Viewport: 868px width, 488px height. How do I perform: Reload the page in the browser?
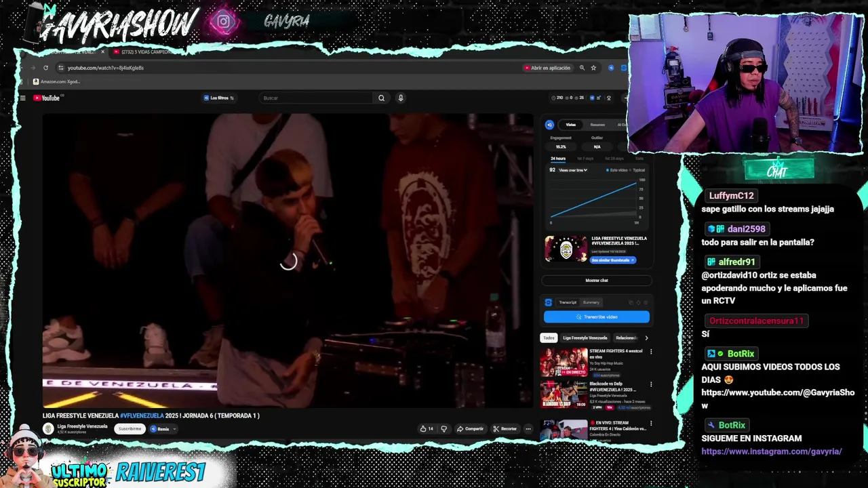click(x=45, y=68)
